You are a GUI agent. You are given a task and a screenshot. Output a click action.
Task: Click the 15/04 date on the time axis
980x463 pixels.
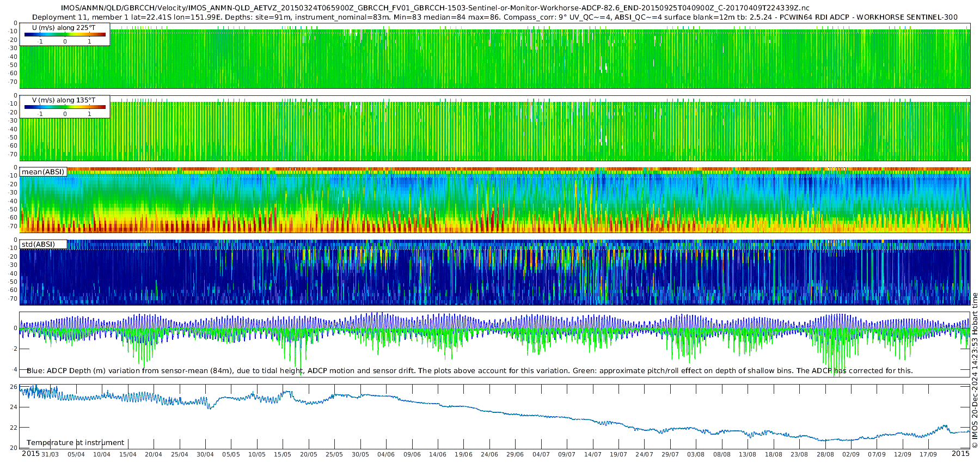(127, 454)
